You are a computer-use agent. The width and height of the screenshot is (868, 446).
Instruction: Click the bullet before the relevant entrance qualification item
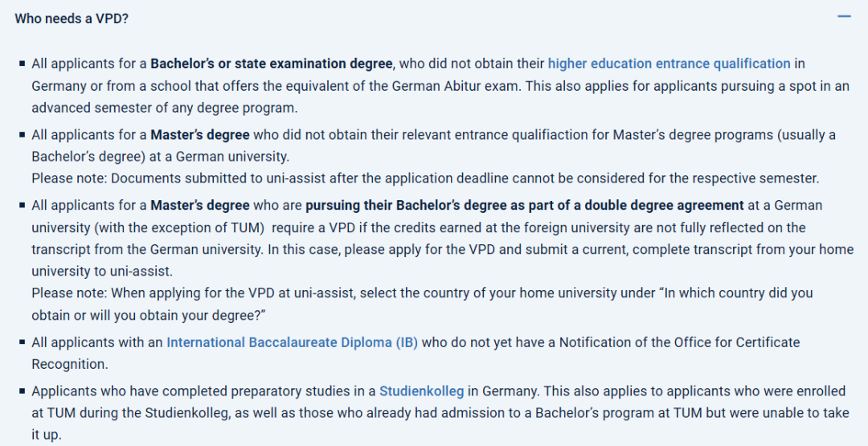[x=22, y=135]
